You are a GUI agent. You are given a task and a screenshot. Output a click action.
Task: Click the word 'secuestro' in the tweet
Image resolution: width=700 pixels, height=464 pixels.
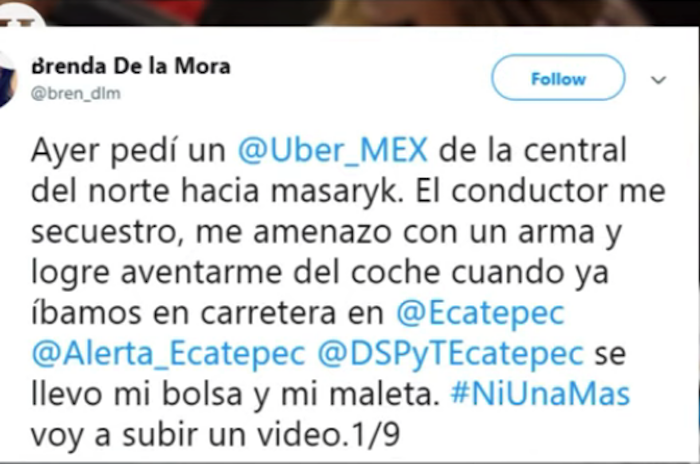pyautogui.click(x=107, y=232)
